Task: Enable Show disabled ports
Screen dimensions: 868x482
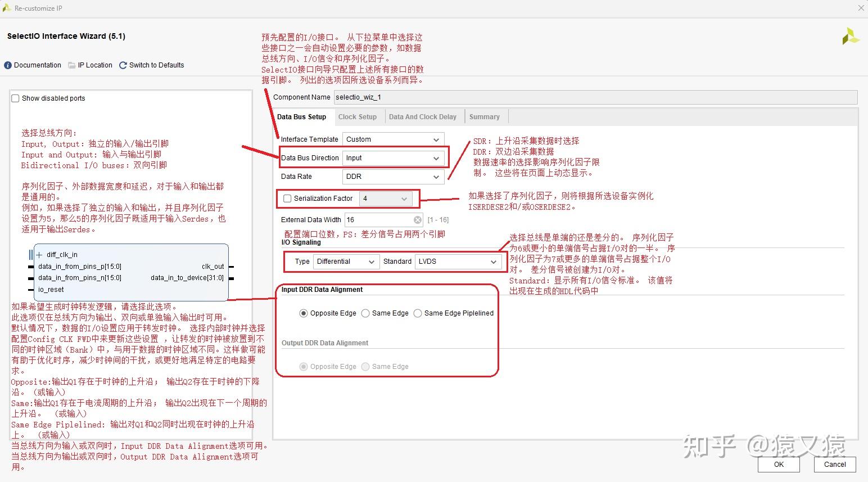Action: 15,98
